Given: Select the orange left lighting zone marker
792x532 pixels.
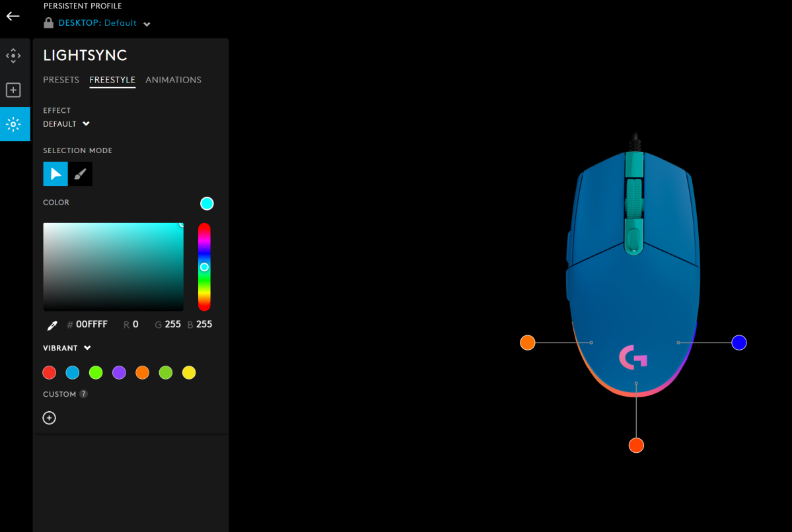Looking at the screenshot, I should coord(528,343).
